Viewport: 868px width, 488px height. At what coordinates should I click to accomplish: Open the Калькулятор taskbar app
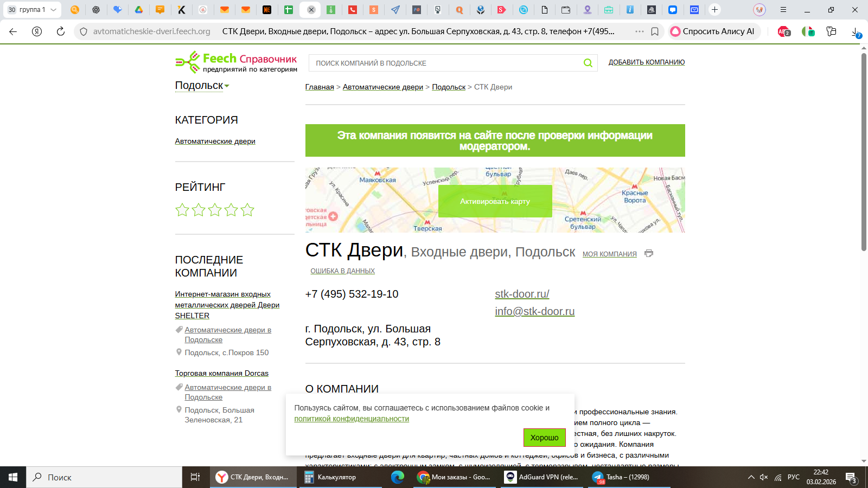tap(340, 477)
